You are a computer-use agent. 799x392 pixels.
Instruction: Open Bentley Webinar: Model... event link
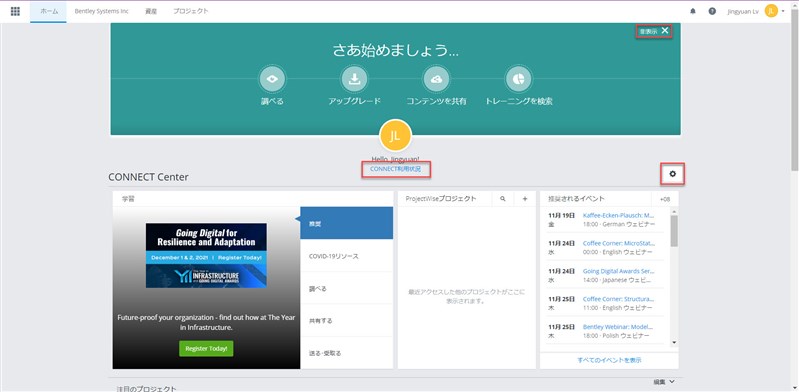pyautogui.click(x=619, y=327)
